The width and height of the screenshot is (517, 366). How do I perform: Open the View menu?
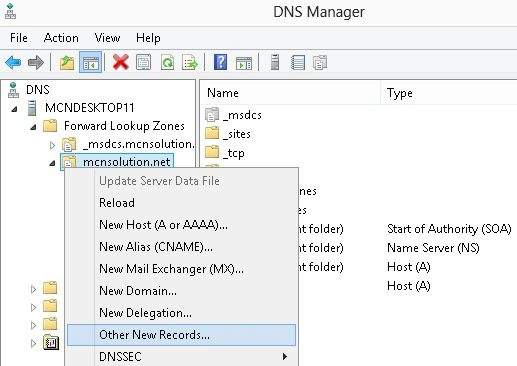coord(107,38)
